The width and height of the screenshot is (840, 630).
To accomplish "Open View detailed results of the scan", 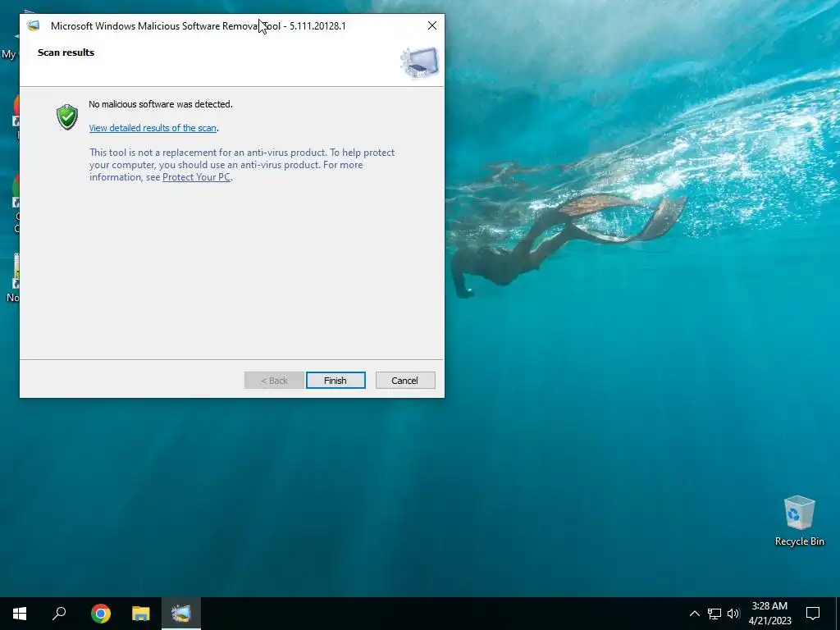I will 153,128.
